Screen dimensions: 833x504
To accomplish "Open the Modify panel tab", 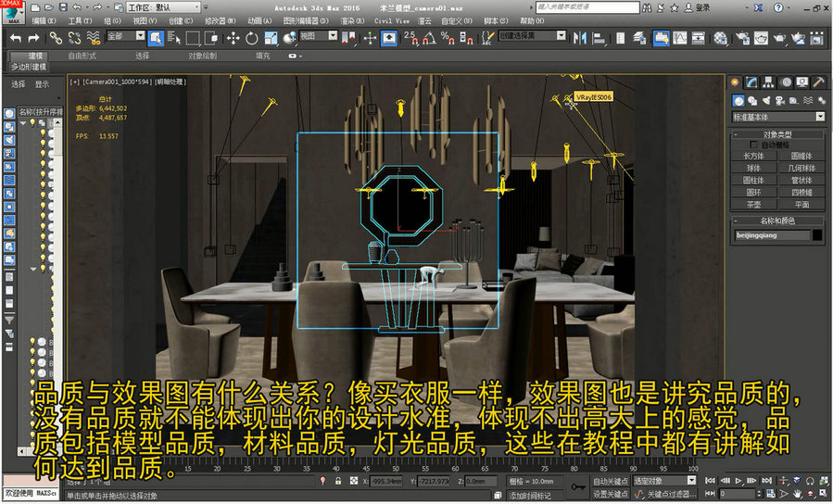I will (x=751, y=82).
